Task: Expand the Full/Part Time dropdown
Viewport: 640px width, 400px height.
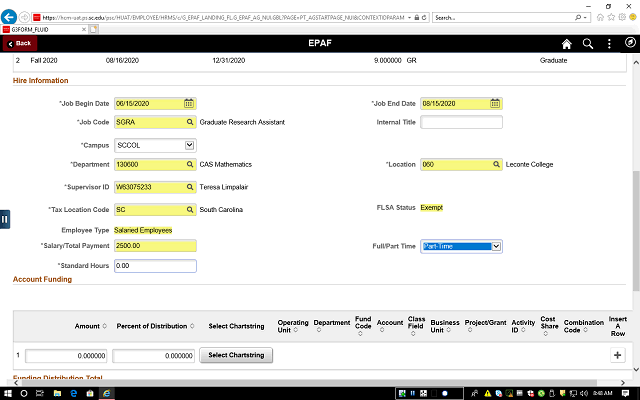Action: (496, 246)
